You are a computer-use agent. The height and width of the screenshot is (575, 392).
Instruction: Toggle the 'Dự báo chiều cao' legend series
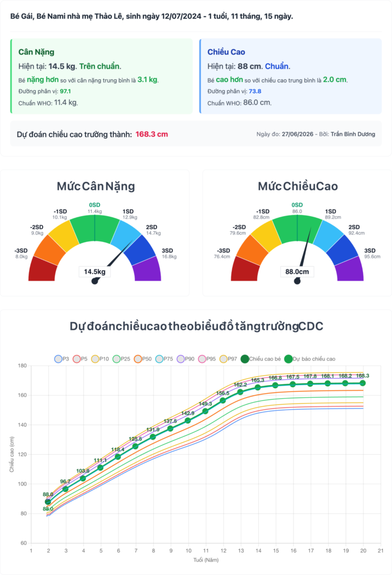click(310, 359)
